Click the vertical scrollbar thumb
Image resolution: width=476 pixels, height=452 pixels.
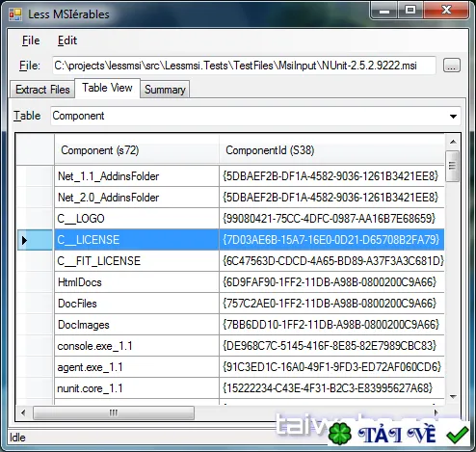453,166
